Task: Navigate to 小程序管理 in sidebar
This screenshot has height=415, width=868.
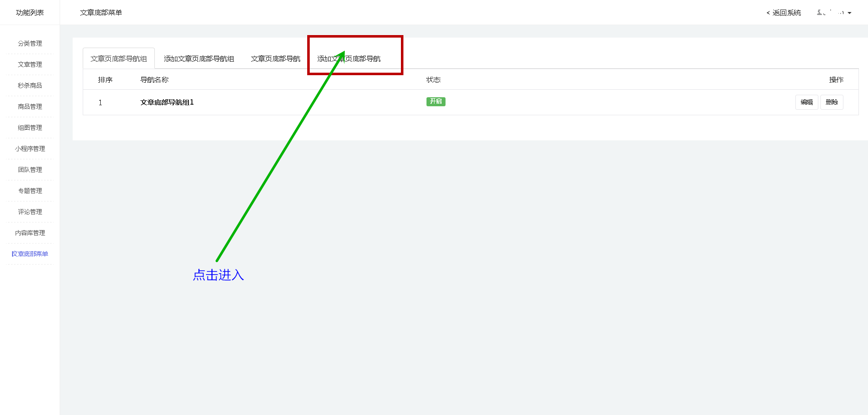Action: coord(30,149)
